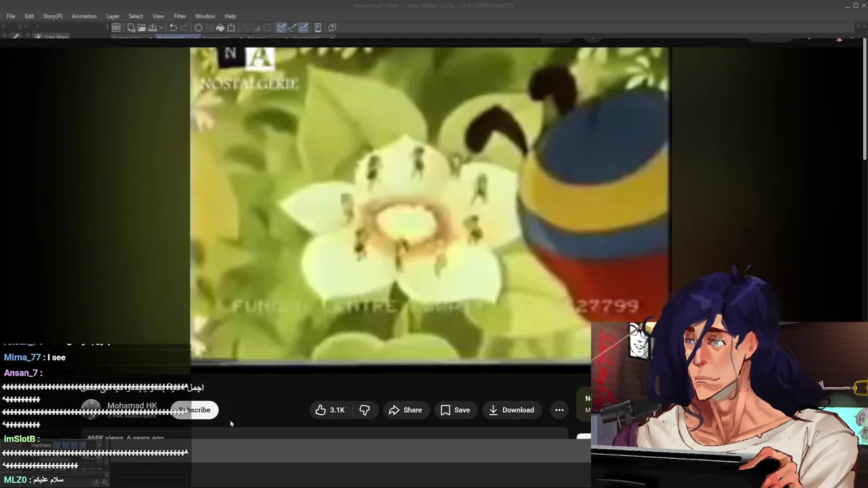The width and height of the screenshot is (868, 488).
Task: Open the Animation menu
Action: click(84, 16)
